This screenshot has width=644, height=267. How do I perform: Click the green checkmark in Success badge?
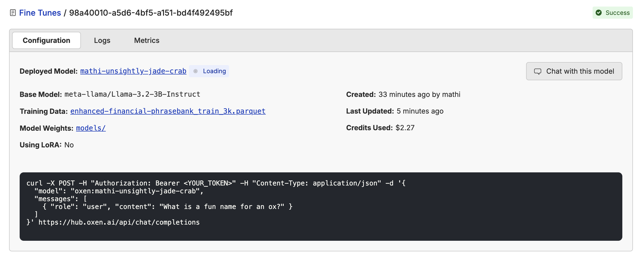599,12
